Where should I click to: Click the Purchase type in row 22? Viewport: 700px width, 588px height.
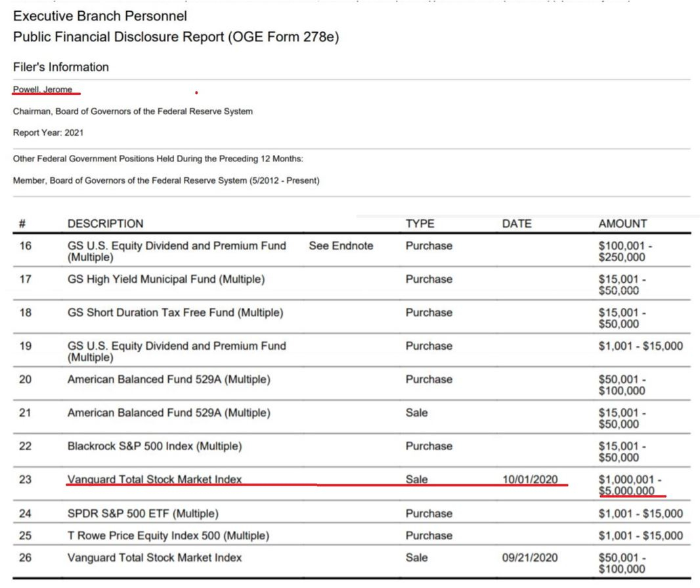point(429,446)
